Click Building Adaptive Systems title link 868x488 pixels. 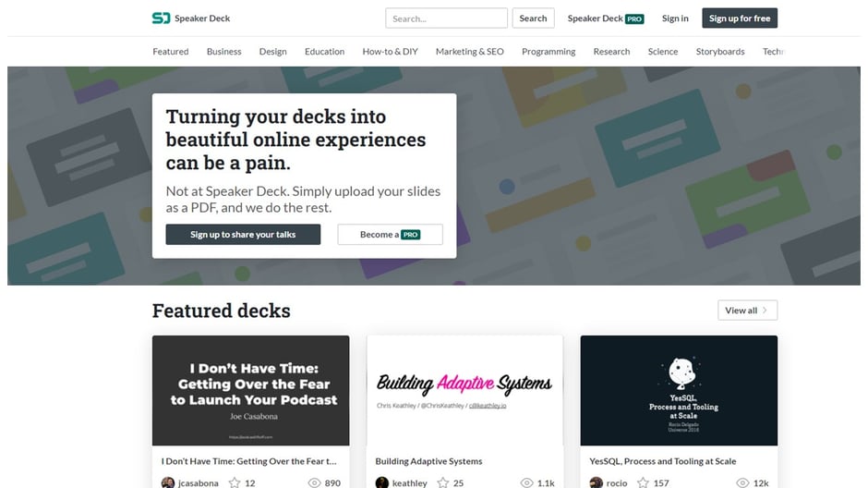point(429,461)
